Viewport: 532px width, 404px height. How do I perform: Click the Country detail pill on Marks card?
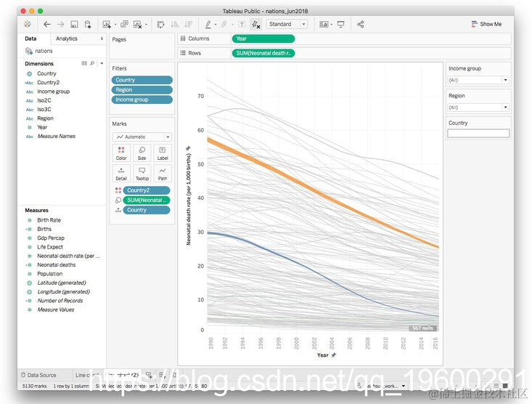[x=146, y=210]
